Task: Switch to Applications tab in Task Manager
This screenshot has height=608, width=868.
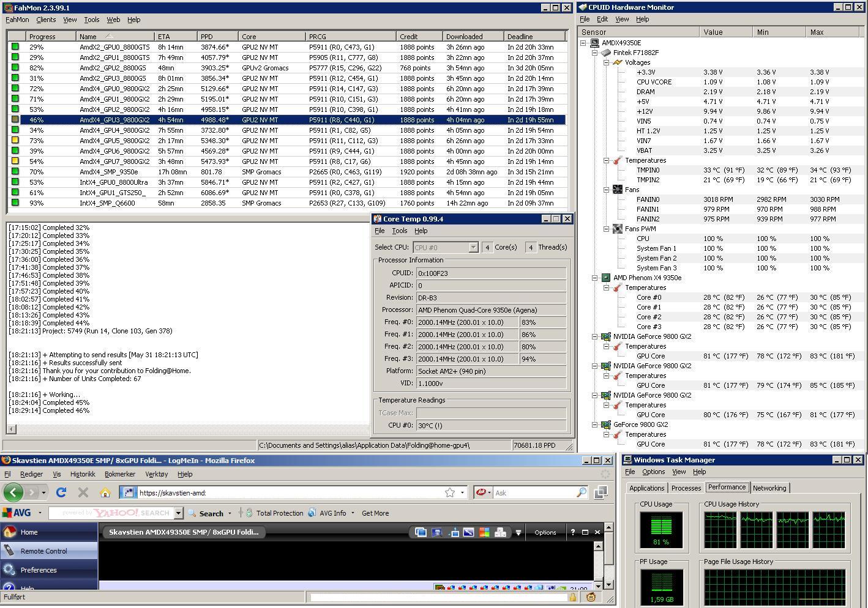Action: [x=646, y=488]
